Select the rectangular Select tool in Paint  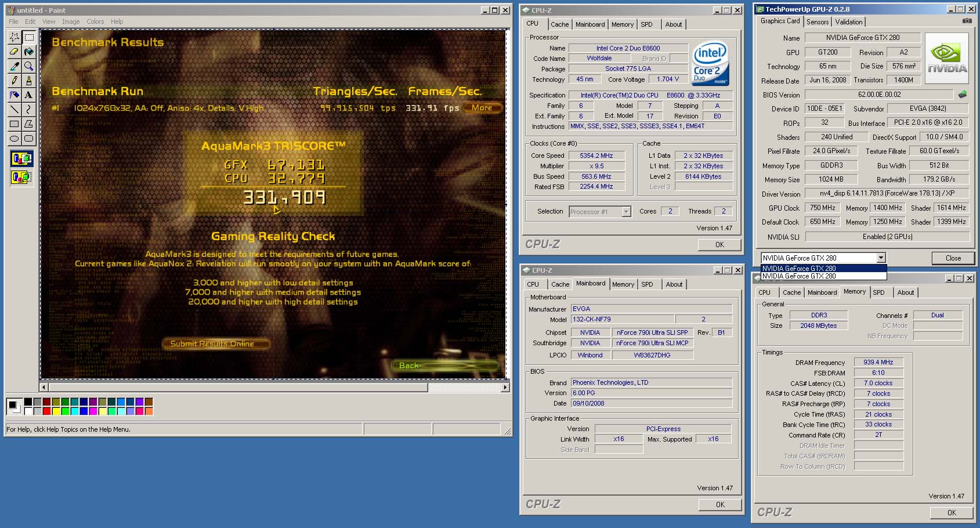pos(28,37)
